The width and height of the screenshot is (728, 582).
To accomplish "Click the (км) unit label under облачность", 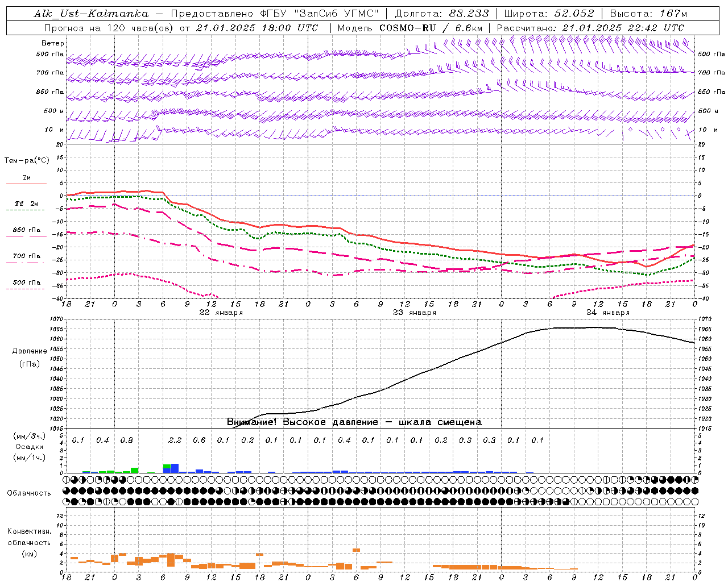I will pyautogui.click(x=30, y=554).
